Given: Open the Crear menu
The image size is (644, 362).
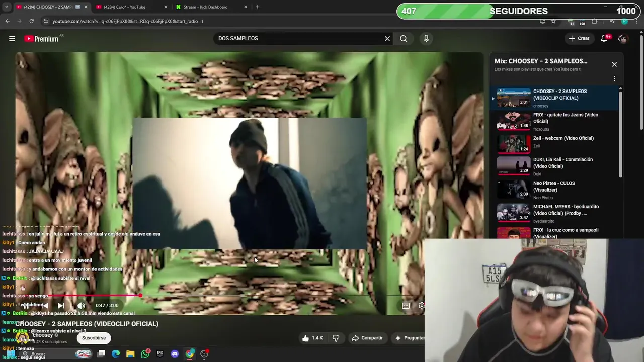Looking at the screenshot, I should [579, 39].
